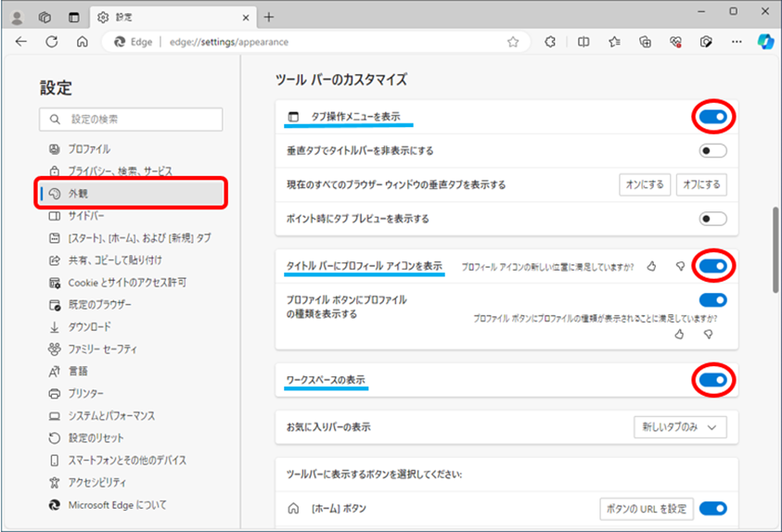Open プリンター settings

coord(131,394)
